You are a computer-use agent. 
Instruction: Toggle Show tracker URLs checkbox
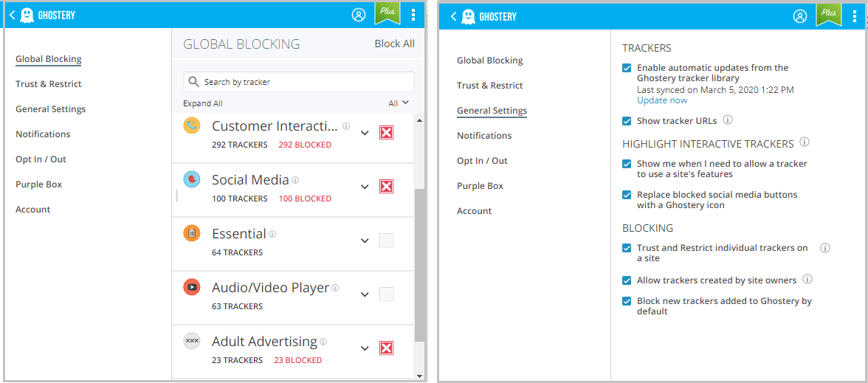click(x=627, y=121)
